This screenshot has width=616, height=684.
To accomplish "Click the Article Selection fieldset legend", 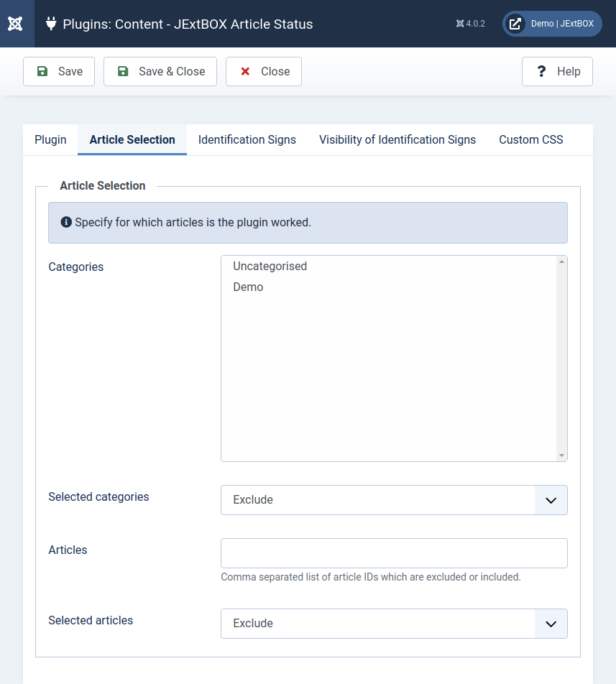I will [x=103, y=186].
